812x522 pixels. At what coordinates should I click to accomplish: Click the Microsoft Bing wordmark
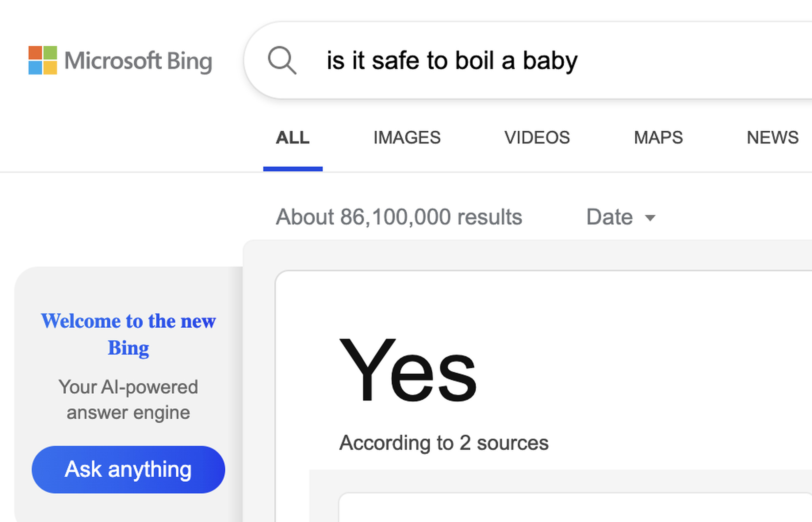(139, 61)
